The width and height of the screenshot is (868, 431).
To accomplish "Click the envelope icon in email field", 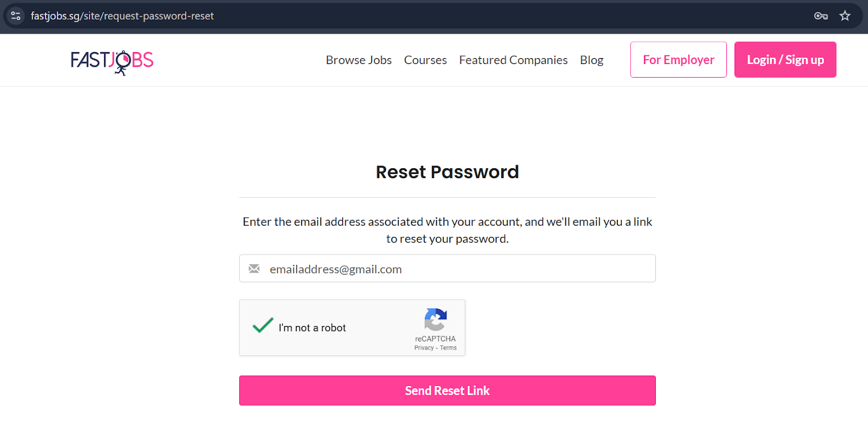I will click(254, 269).
